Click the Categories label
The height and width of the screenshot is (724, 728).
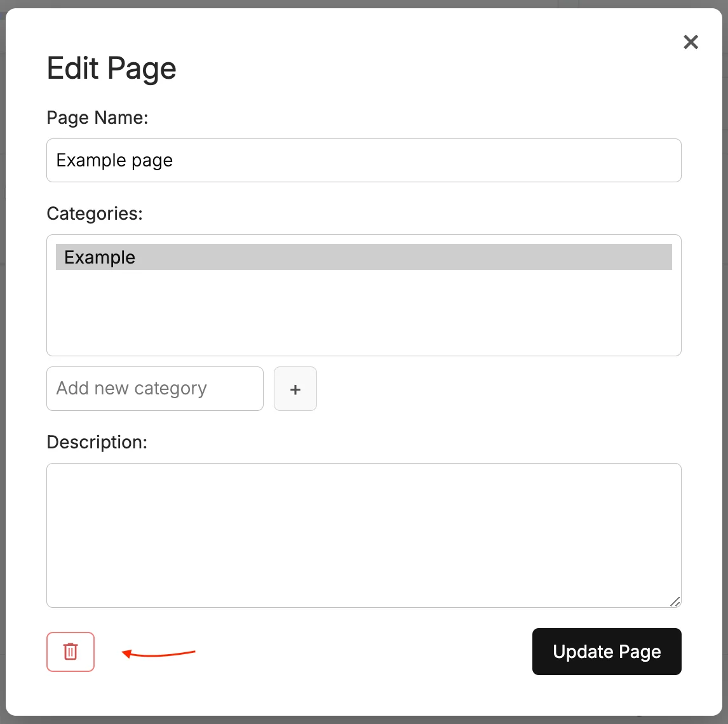click(x=95, y=214)
